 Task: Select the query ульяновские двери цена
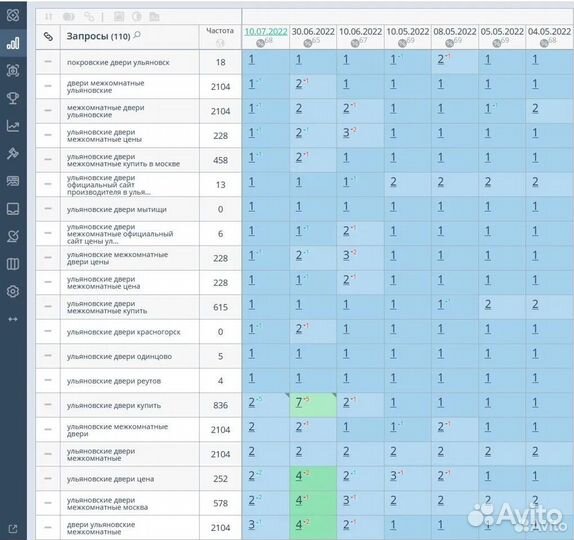pyautogui.click(x=110, y=479)
